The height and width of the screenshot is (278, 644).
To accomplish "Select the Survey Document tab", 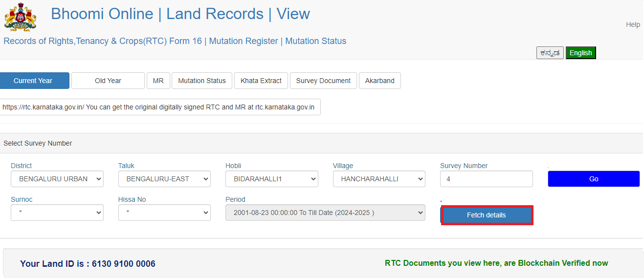I will 323,81.
